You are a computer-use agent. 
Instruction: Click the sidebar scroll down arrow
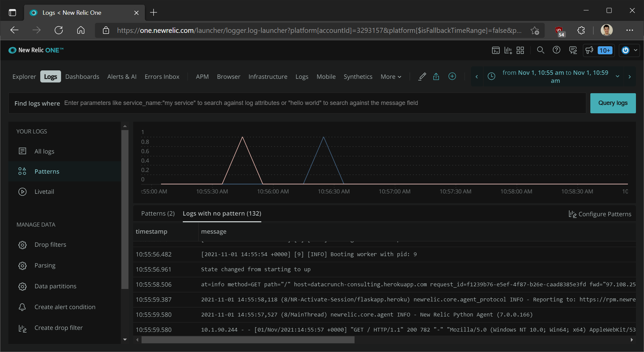point(125,340)
